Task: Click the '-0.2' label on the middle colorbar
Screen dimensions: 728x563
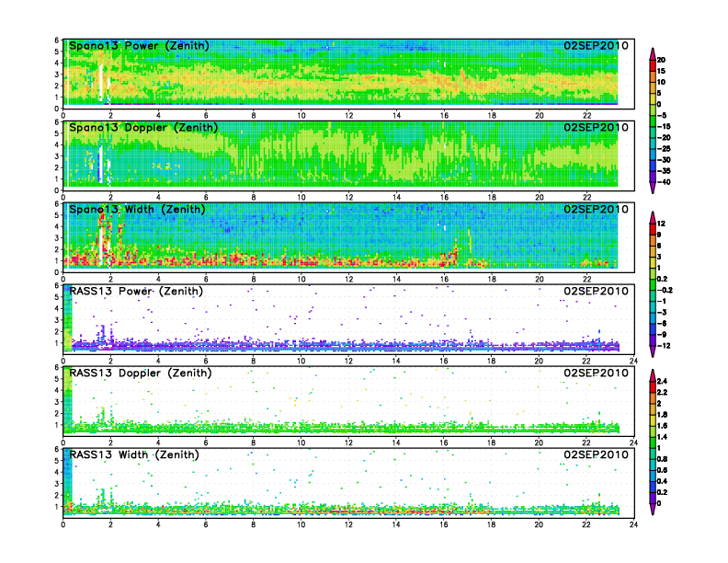Action: coord(665,290)
